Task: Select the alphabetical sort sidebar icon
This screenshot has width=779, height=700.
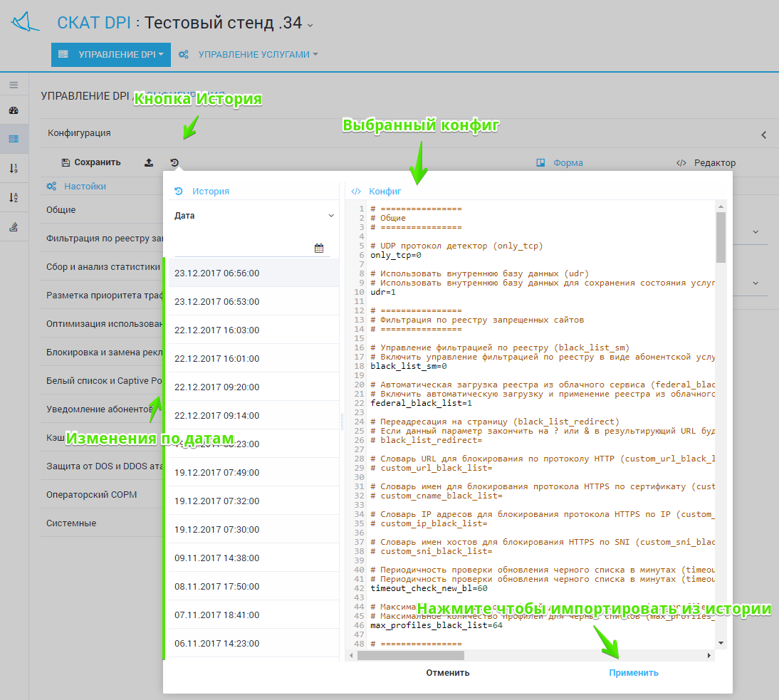Action: tap(14, 197)
